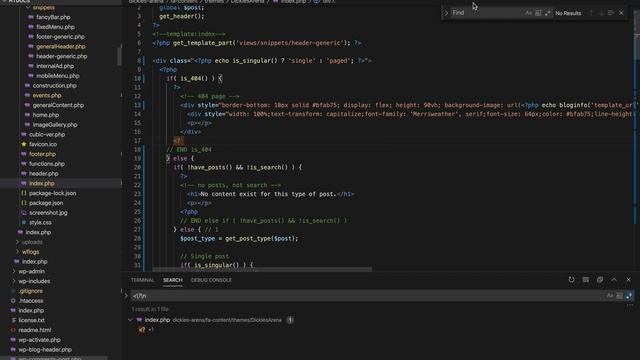
Task: Open the DEBUG CONSOLE tab
Action: click(211, 280)
